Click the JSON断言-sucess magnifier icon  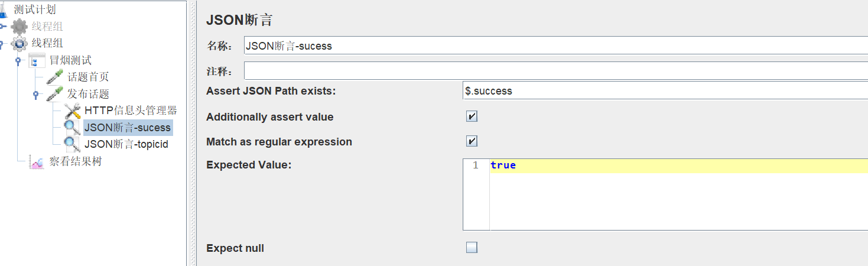[x=72, y=127]
